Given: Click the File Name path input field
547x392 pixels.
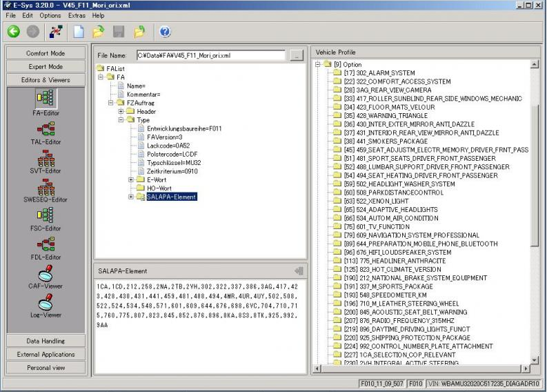Looking at the screenshot, I should point(210,55).
